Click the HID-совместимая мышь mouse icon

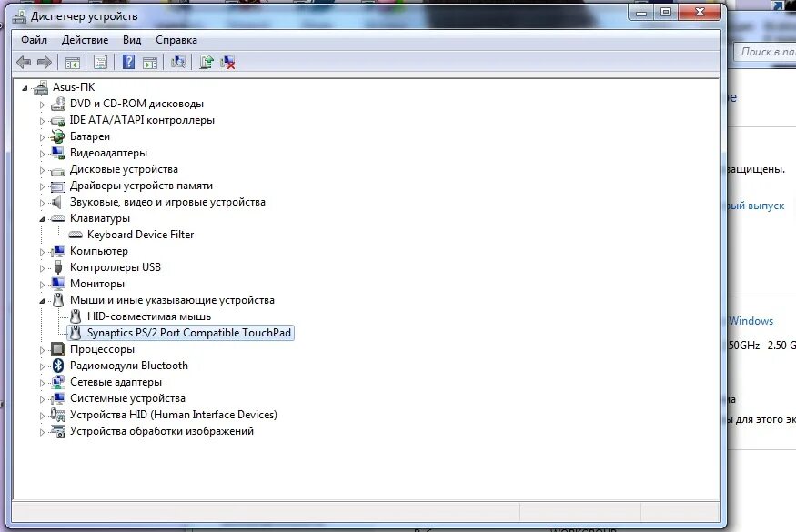click(x=76, y=316)
